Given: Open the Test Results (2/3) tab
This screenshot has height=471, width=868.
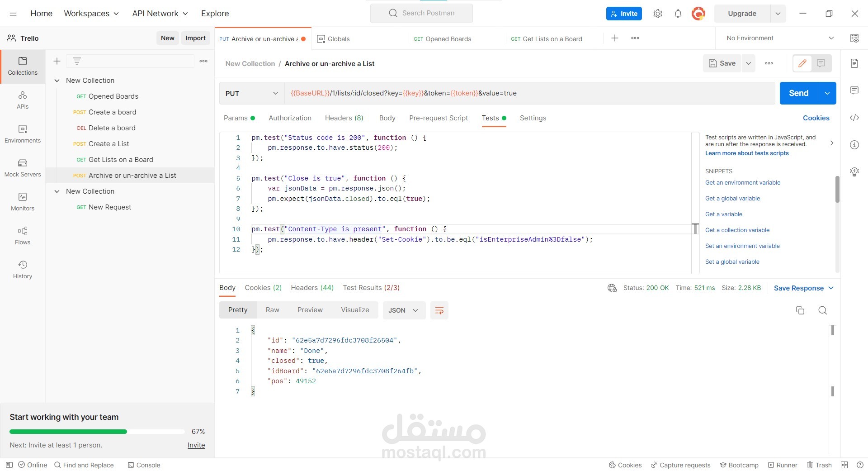Looking at the screenshot, I should [x=371, y=288].
